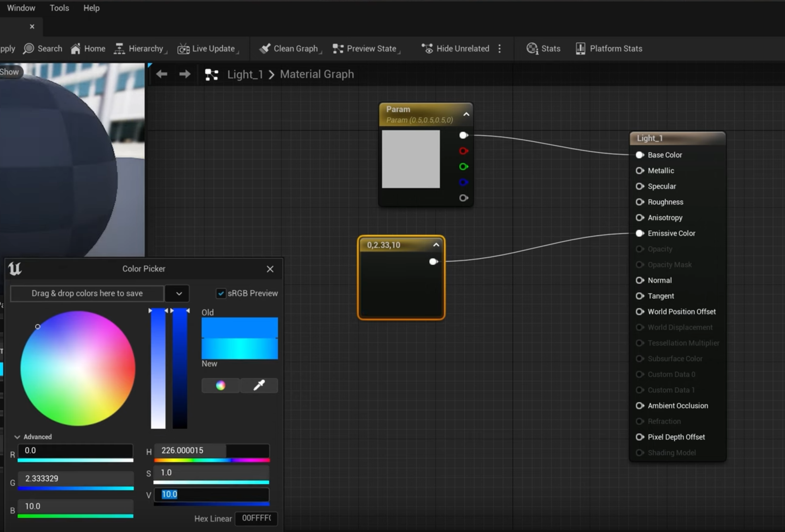Click Light_1 in the breadcrumb path
Screen dimensions: 785x532
click(245, 74)
